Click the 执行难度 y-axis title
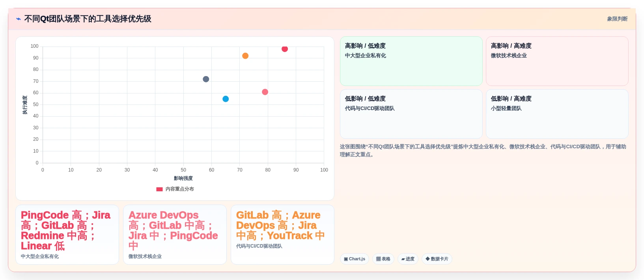The image size is (644, 280). click(x=25, y=105)
